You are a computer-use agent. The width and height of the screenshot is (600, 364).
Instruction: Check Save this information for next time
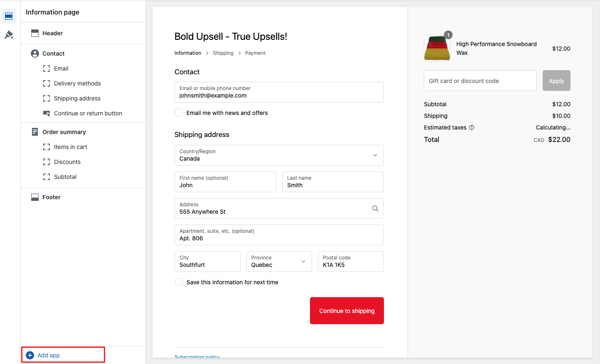(x=179, y=282)
